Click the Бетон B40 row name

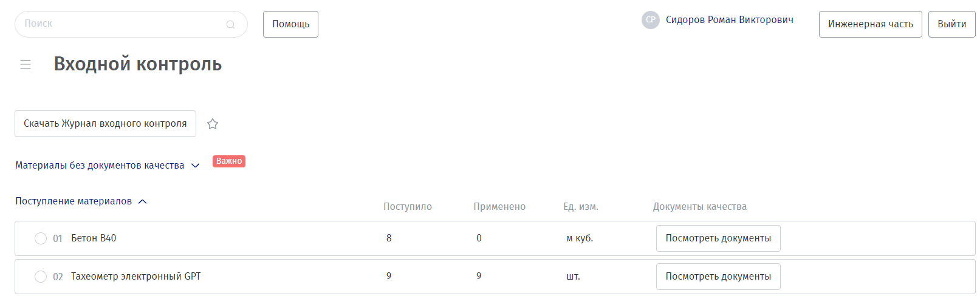pyautogui.click(x=94, y=238)
